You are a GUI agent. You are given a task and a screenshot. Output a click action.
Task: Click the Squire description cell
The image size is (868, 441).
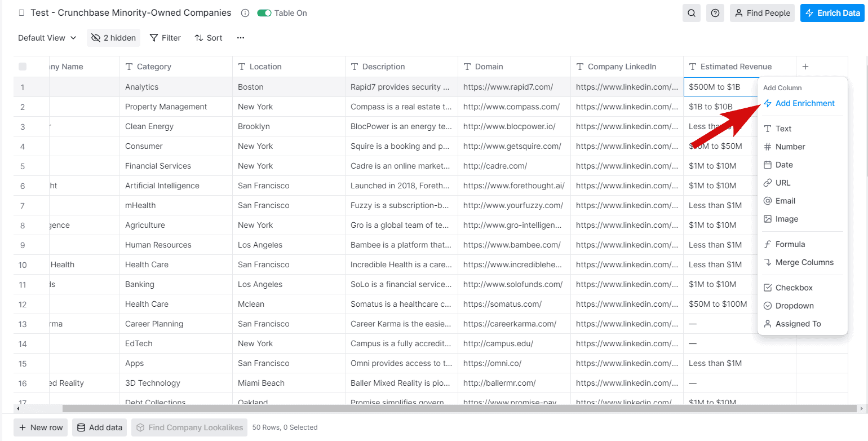point(401,146)
